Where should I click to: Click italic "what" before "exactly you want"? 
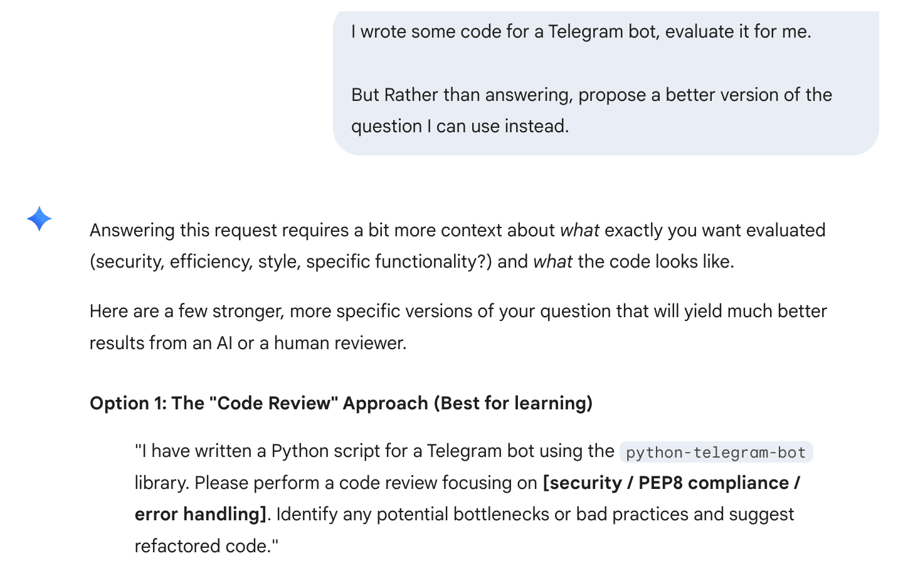pyautogui.click(x=579, y=231)
